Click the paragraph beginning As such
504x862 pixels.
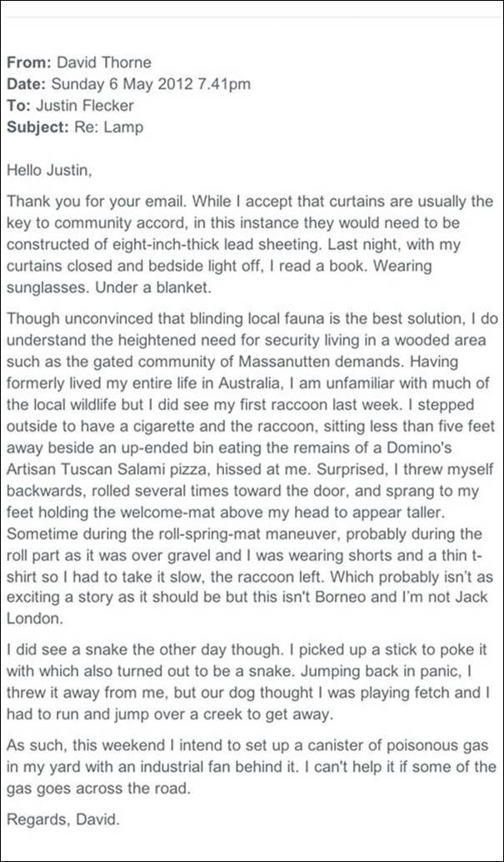[x=252, y=767]
